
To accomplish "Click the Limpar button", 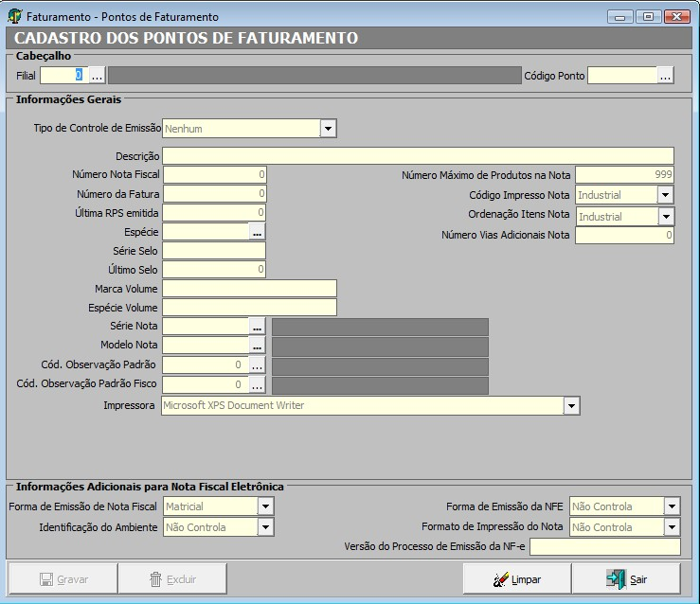I will click(516, 579).
